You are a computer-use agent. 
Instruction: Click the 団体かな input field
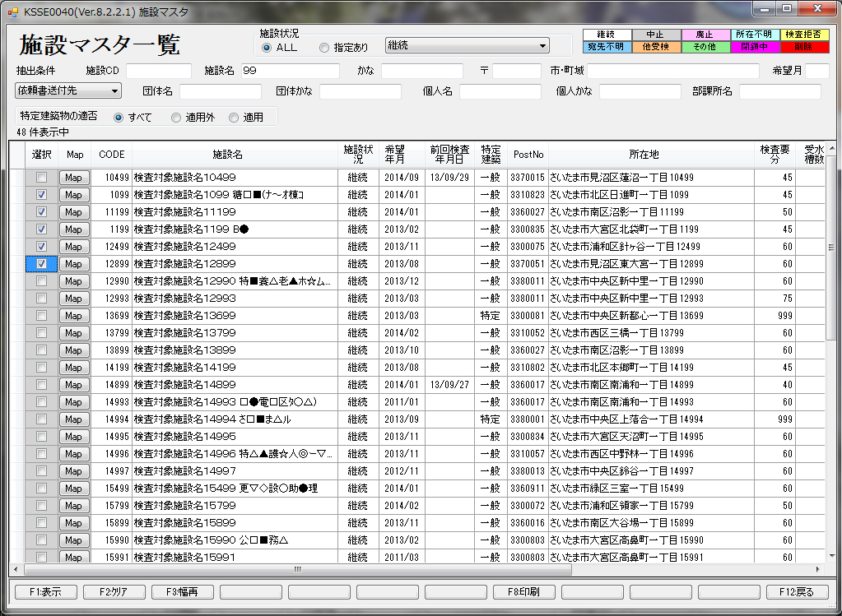pos(361,91)
